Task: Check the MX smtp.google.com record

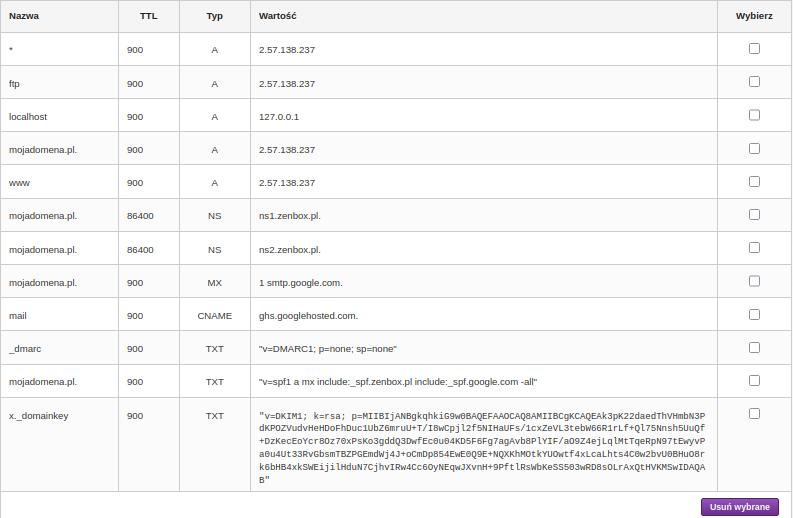Action: (x=754, y=281)
